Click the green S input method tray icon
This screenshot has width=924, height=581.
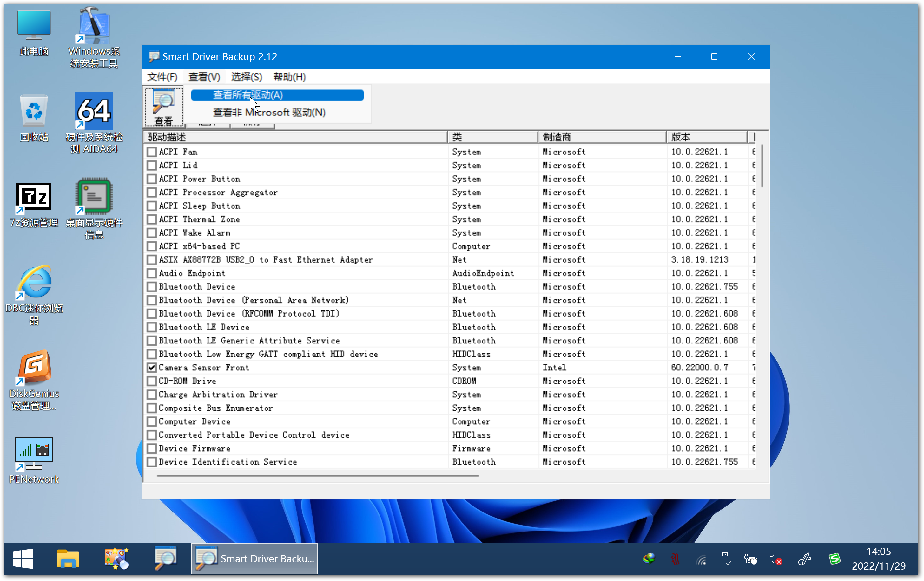[834, 559]
